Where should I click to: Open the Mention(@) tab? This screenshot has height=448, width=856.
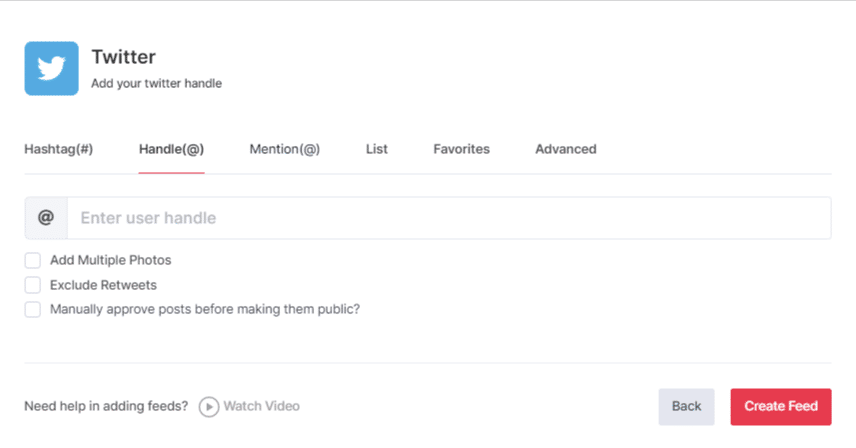284,149
